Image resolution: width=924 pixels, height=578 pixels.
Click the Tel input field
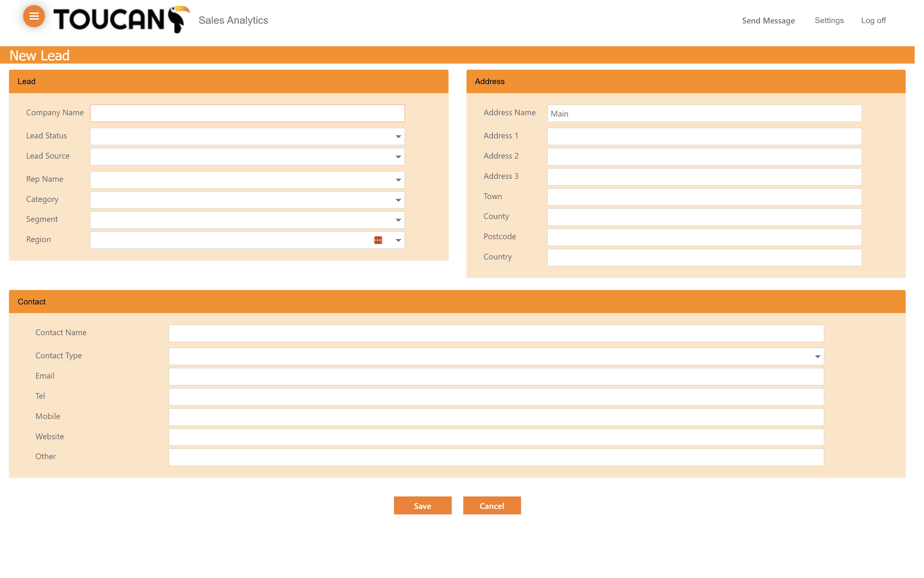496,397
